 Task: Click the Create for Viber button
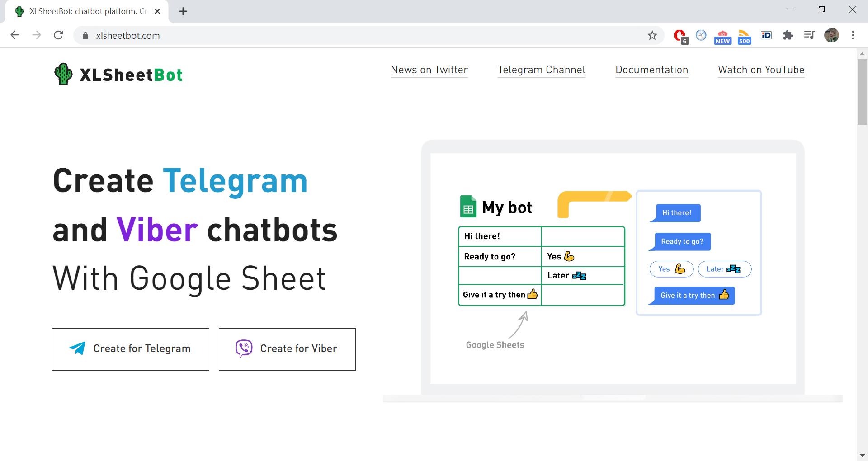[x=287, y=348]
